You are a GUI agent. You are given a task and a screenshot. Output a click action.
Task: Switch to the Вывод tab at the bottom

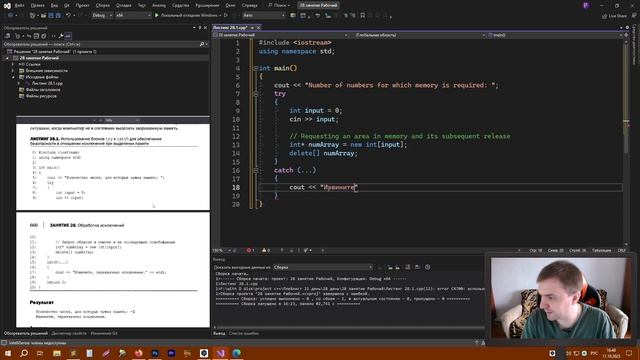tap(219, 333)
